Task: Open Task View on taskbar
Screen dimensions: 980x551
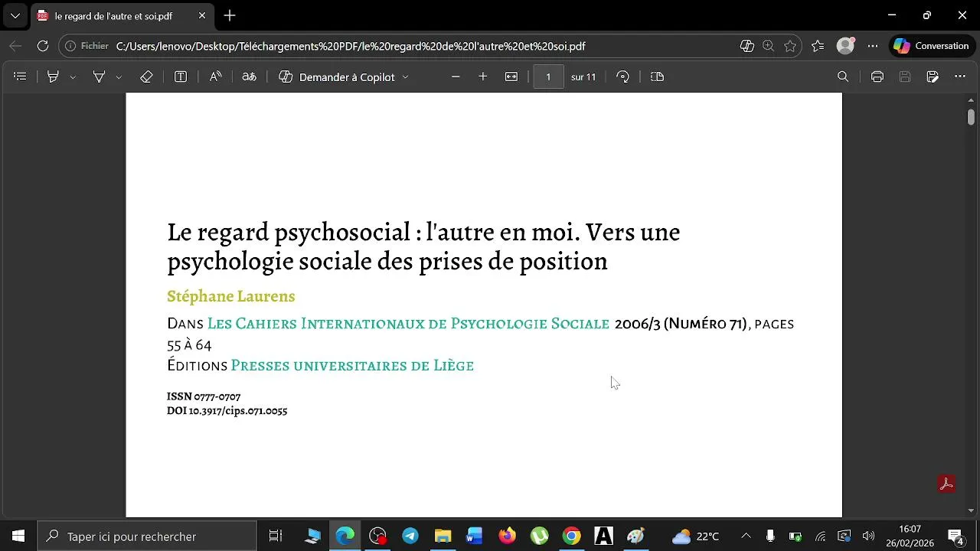Action: 276,536
